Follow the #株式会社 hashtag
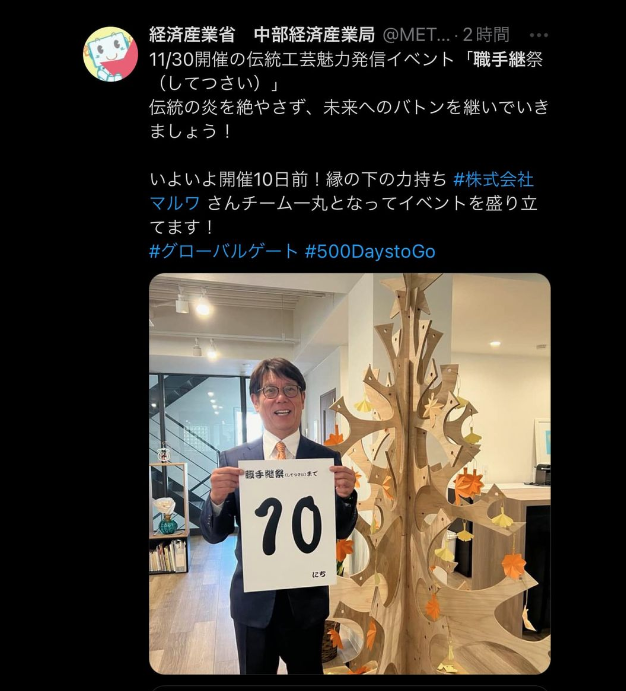 pos(493,179)
